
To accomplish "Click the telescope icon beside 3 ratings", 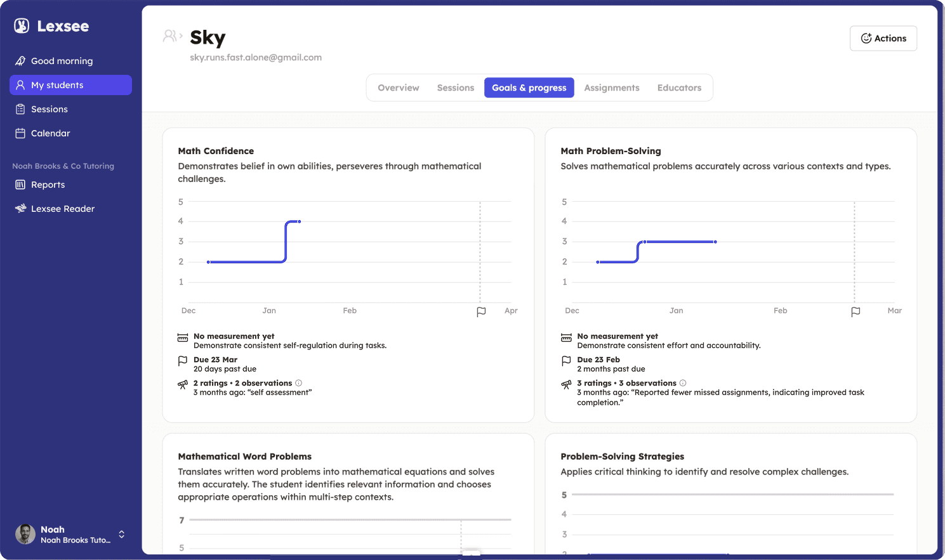I will [x=566, y=384].
